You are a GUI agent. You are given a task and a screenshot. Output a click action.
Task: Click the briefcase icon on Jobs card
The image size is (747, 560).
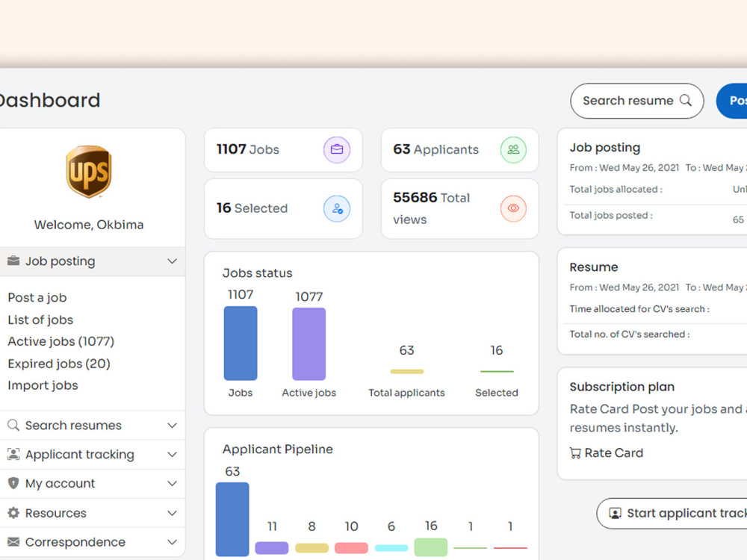[x=337, y=149]
